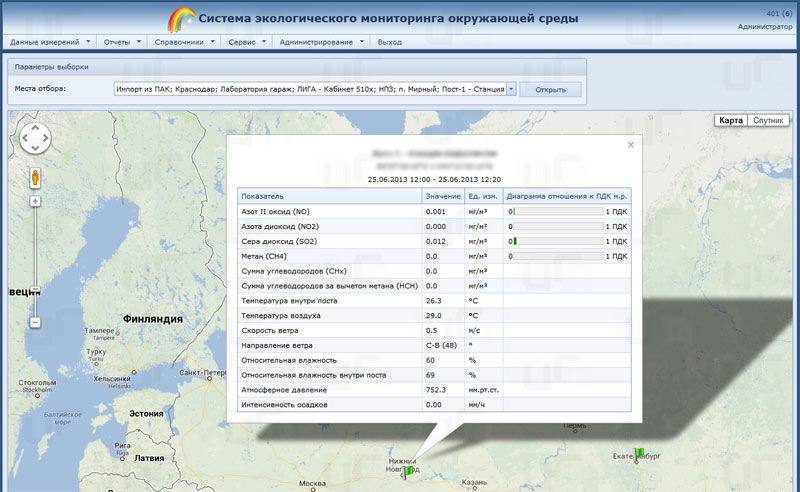The width and height of the screenshot is (800, 492).
Task: Click the Интенсивность осадков row
Action: click(x=434, y=404)
